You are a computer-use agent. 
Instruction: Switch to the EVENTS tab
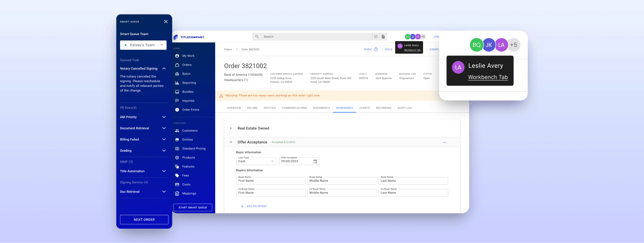(364, 108)
